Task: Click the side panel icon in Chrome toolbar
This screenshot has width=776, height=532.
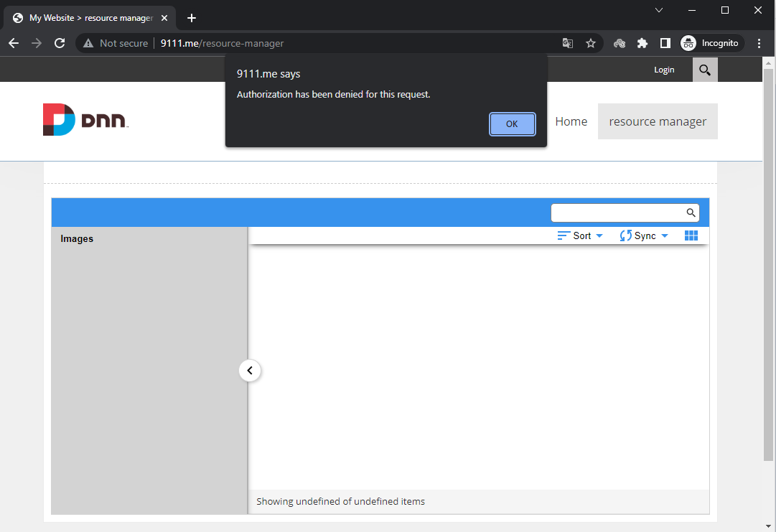Action: pyautogui.click(x=665, y=43)
